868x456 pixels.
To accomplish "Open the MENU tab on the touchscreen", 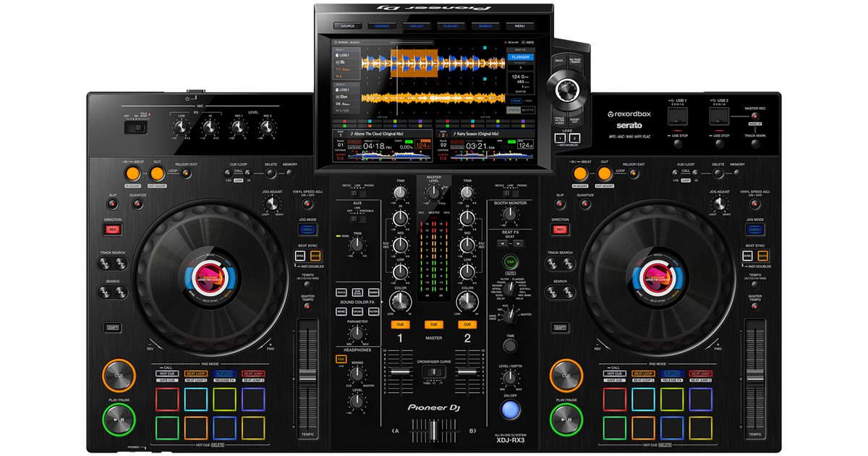I will point(520,26).
